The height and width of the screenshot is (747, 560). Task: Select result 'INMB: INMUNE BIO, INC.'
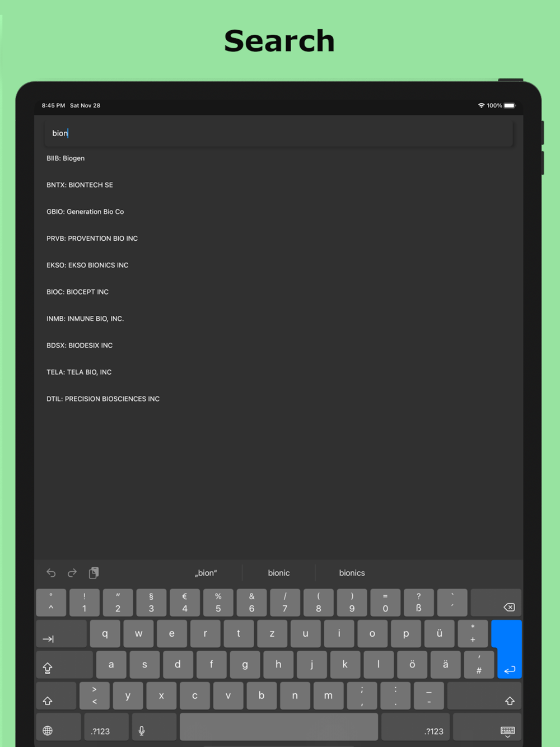click(85, 319)
